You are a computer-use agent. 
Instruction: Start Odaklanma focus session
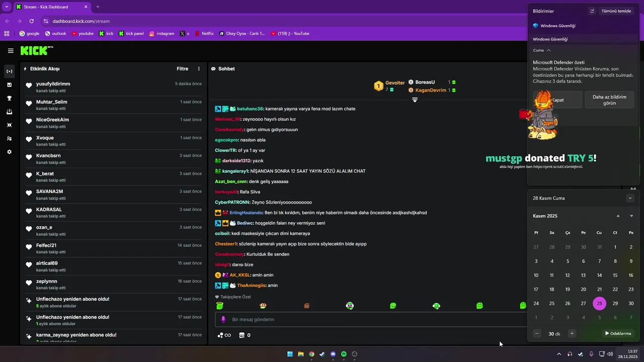click(x=618, y=333)
